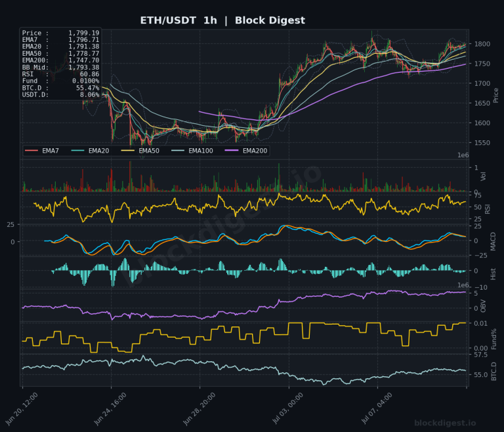Click the 0.01 tick on Fund% axis
Image resolution: width=504 pixels, height=432 pixels.
click(x=480, y=323)
